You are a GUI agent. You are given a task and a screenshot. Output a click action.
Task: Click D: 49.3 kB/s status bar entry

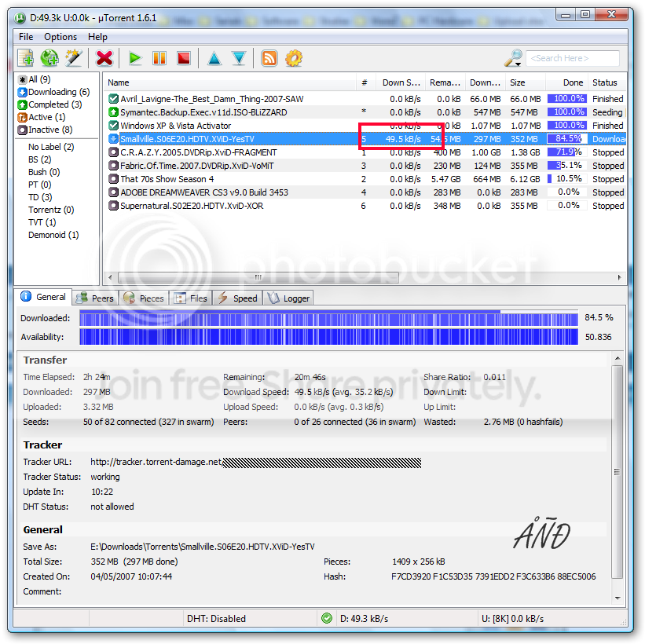364,619
